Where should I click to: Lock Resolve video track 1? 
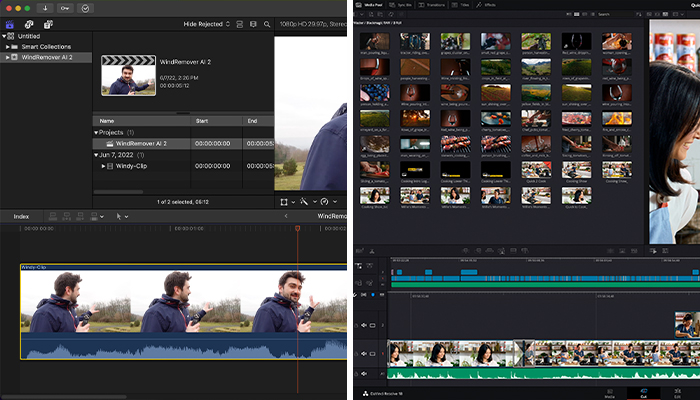356,354
